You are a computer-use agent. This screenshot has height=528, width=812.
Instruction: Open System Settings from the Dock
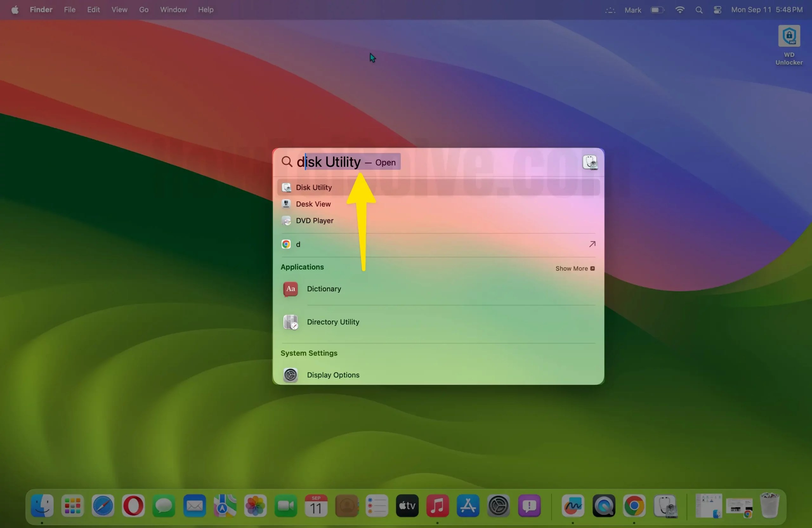498,506
